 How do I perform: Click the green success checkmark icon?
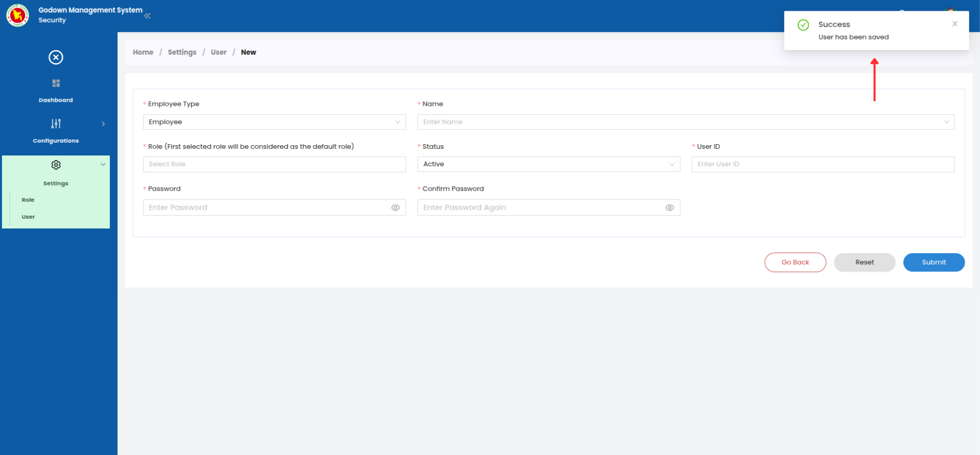(803, 25)
